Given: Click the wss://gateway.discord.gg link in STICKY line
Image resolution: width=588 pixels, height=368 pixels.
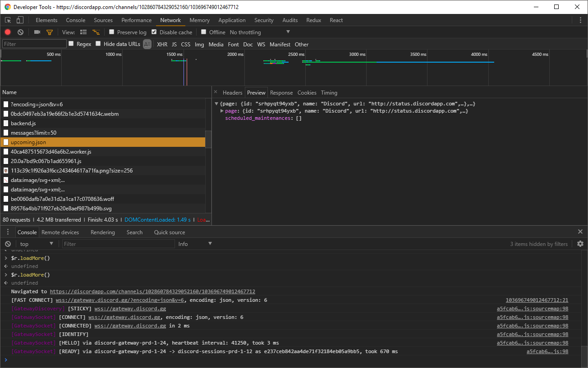Looking at the screenshot, I should 130,309.
